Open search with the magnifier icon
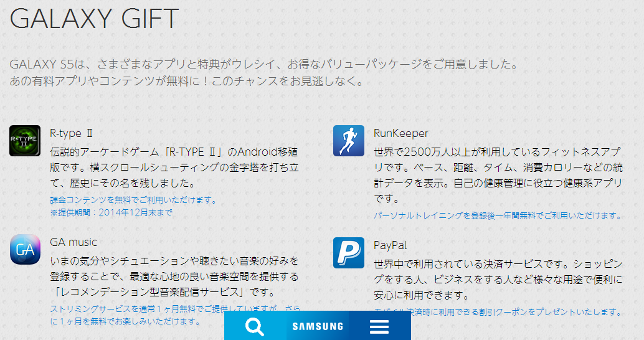 (x=255, y=327)
